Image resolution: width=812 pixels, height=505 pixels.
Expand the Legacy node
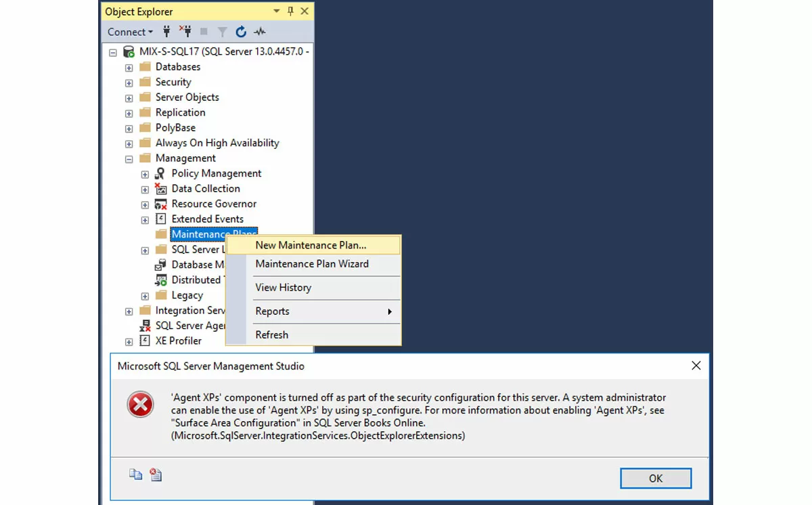[x=145, y=296]
